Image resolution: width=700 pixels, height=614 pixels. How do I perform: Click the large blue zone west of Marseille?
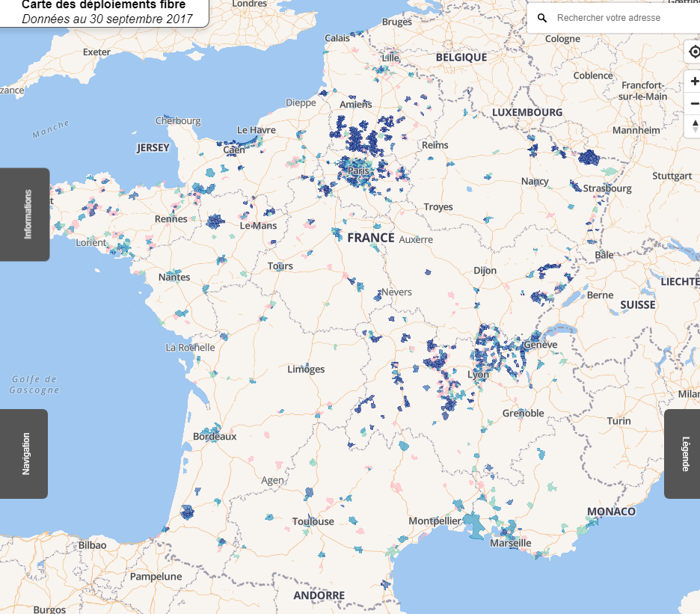coord(473,524)
